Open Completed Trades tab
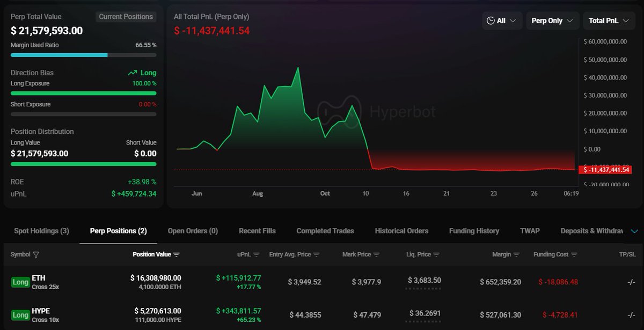Image resolution: width=644 pixels, height=330 pixels. [x=325, y=231]
